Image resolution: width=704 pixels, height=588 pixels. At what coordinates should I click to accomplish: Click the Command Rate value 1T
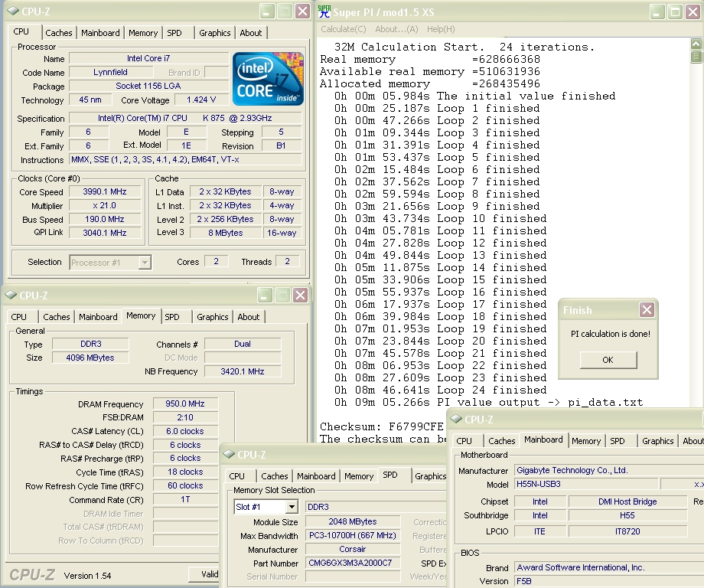point(185,499)
